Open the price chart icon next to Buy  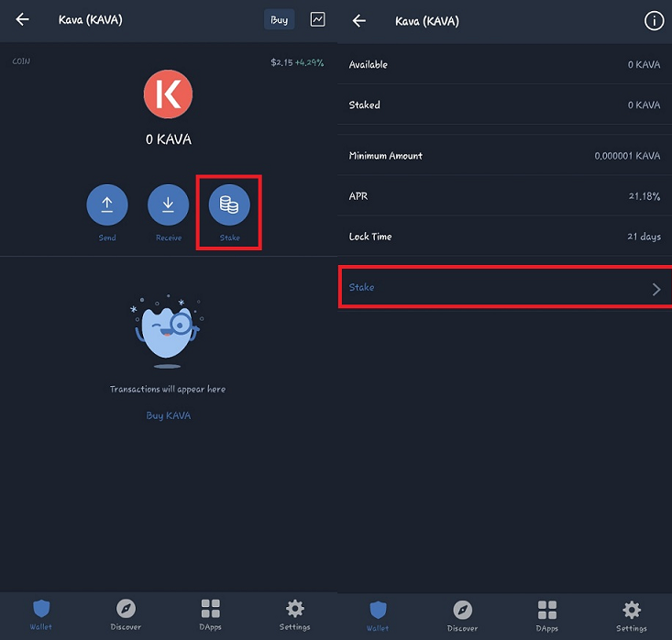coord(317,19)
